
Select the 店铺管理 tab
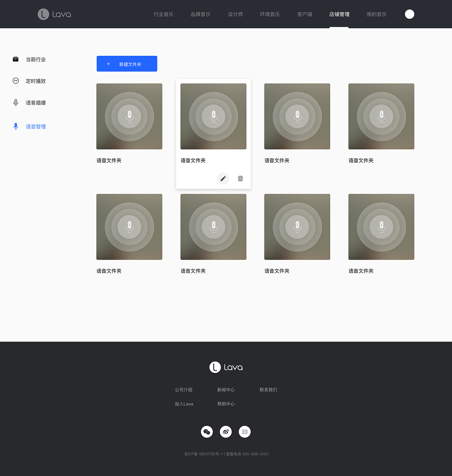339,14
